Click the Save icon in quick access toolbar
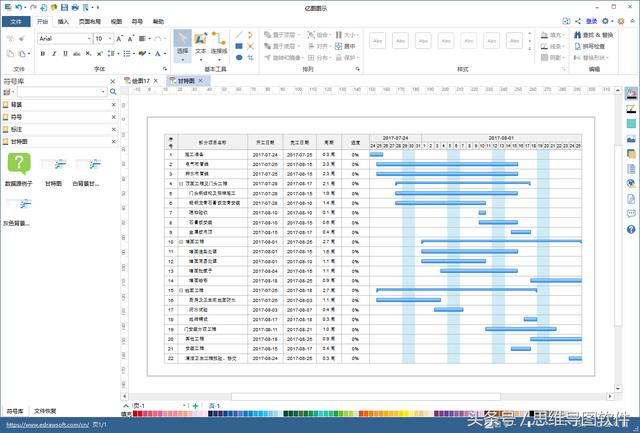 click(x=64, y=7)
